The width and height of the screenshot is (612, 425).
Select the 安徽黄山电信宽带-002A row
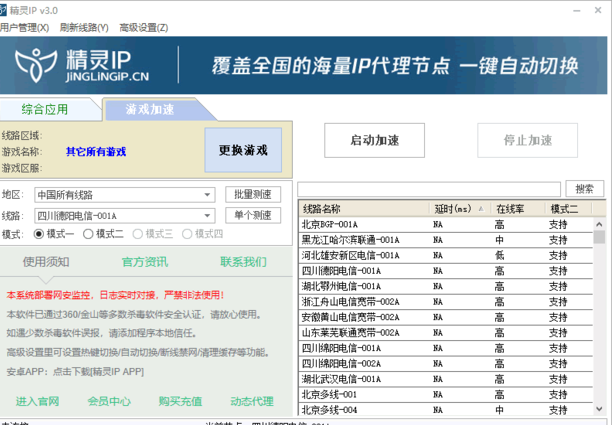(x=445, y=317)
